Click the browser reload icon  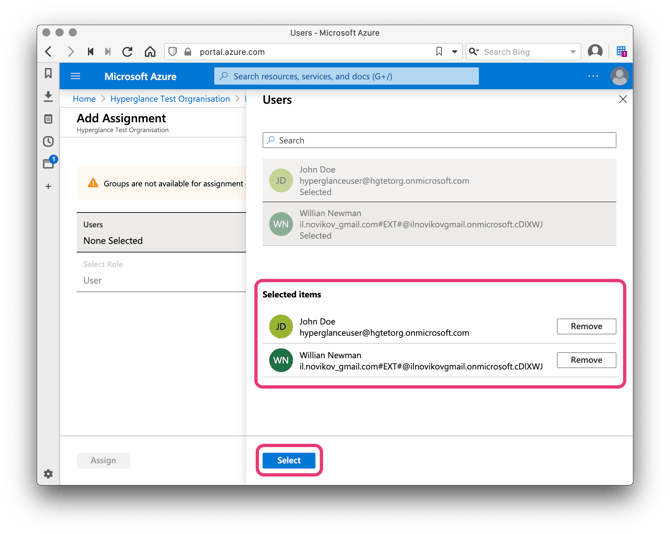click(x=128, y=52)
